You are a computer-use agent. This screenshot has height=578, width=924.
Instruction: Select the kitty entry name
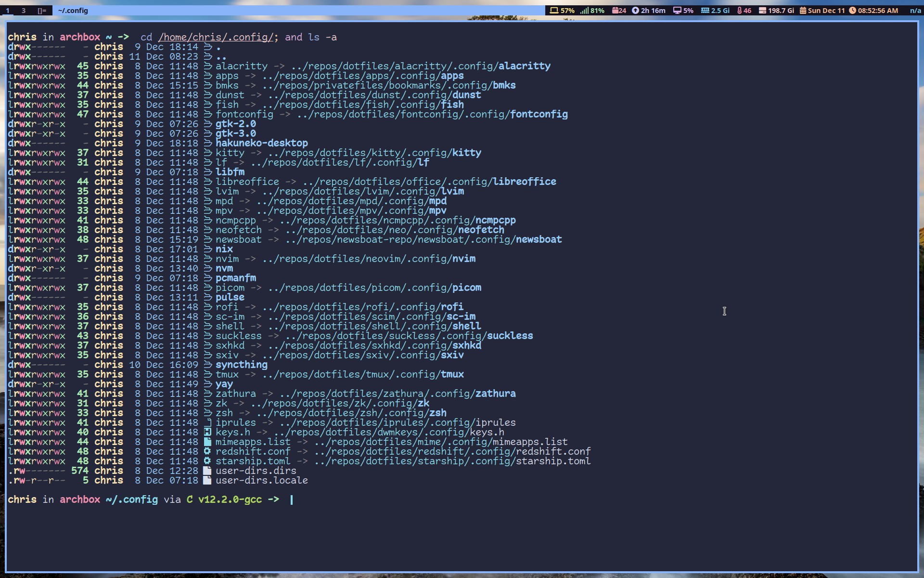(230, 153)
